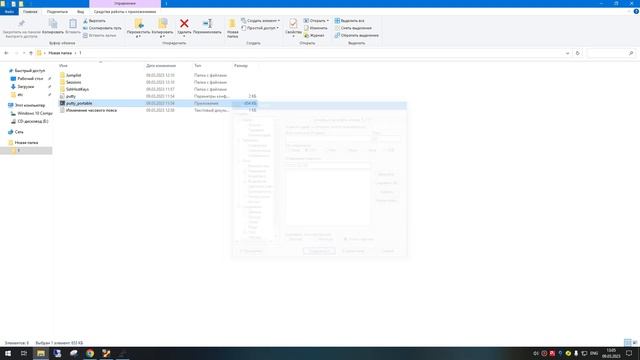This screenshot has width=640, height=360.
Task: Switch to details view icon in status bar
Action: pos(628,343)
